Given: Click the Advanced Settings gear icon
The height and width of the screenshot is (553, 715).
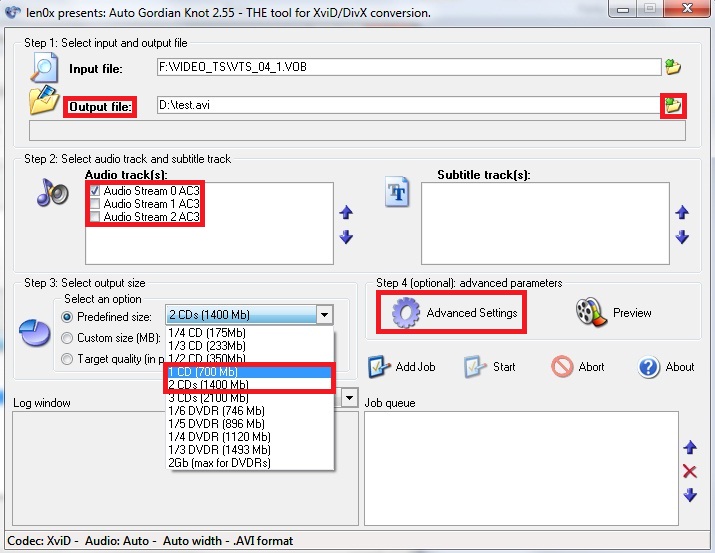Looking at the screenshot, I should 405,313.
